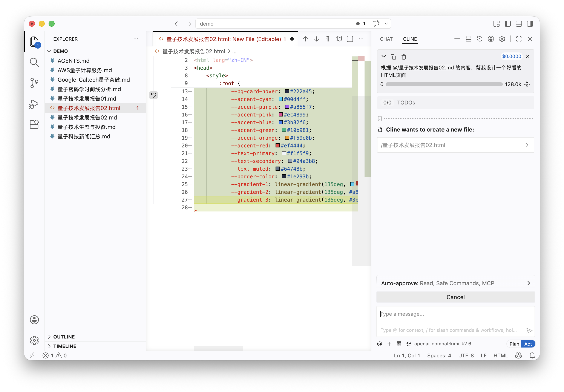Screen dimensions: 564x392
Task: Open Copilot status icon in status bar
Action: (x=518, y=355)
